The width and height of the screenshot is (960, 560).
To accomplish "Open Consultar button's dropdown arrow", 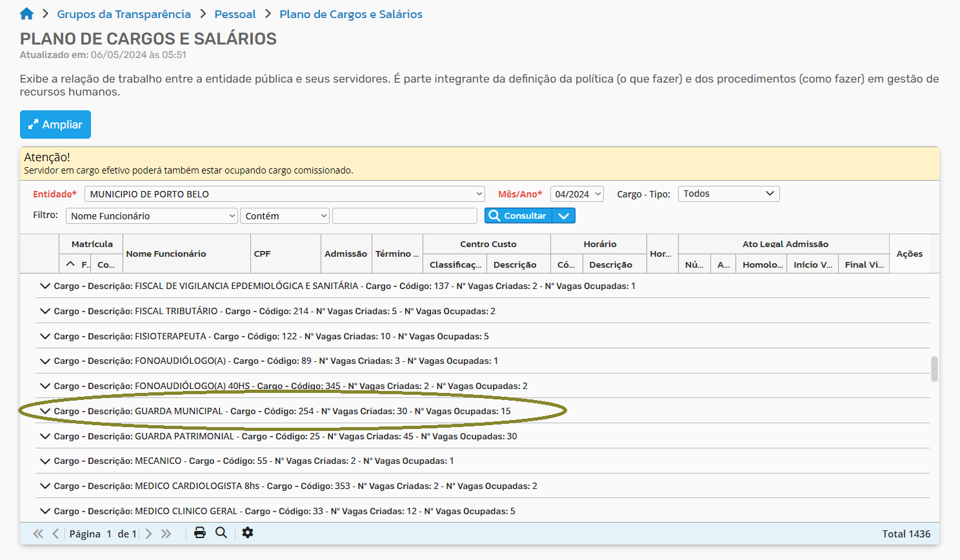I will (563, 216).
